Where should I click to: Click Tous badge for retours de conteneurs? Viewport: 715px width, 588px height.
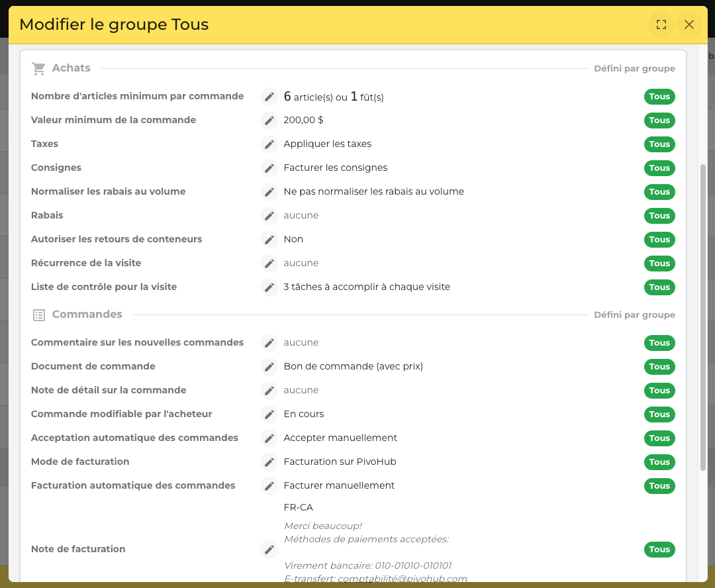point(659,240)
